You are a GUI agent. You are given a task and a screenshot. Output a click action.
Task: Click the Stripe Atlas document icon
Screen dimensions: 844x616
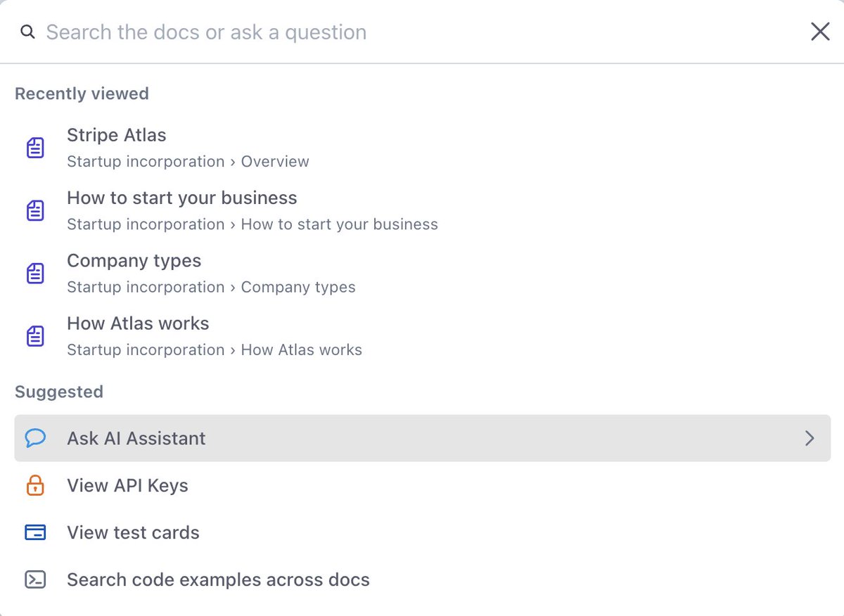35,148
